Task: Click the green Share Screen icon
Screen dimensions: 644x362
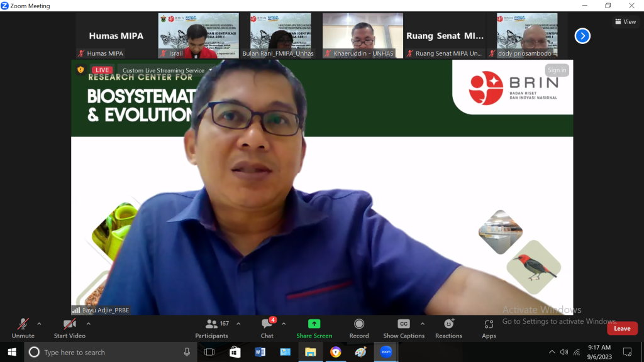Action: click(314, 324)
